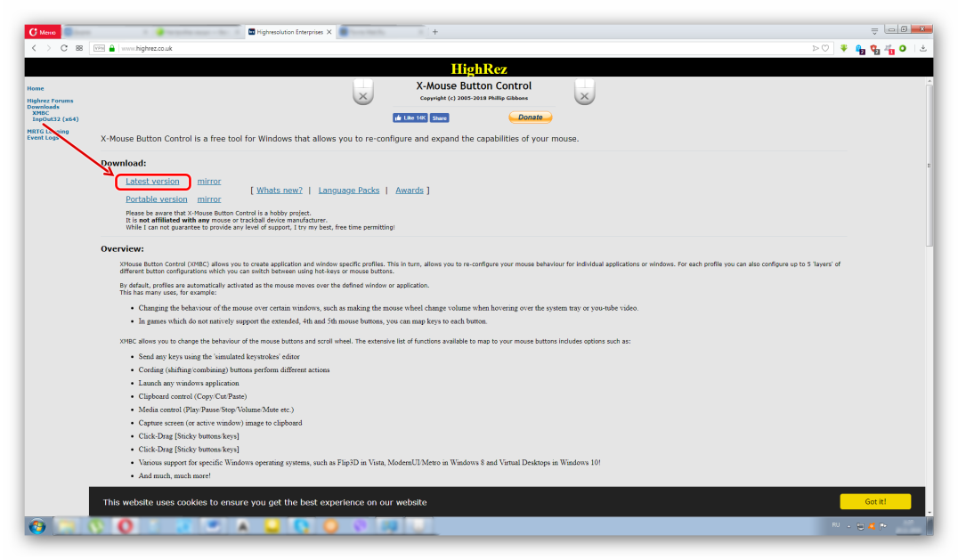Open the red shield extension icon
The image size is (958, 560).
click(x=874, y=49)
